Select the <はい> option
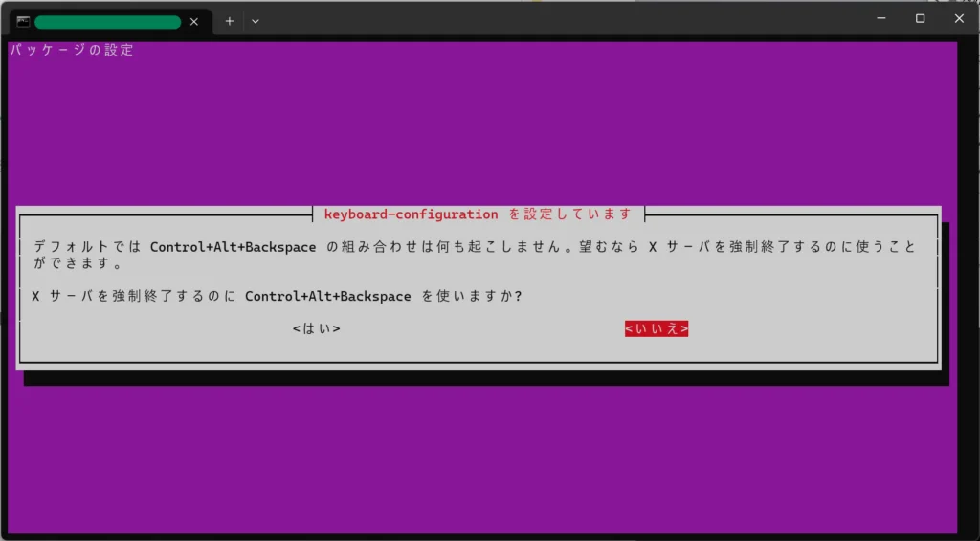 (316, 329)
